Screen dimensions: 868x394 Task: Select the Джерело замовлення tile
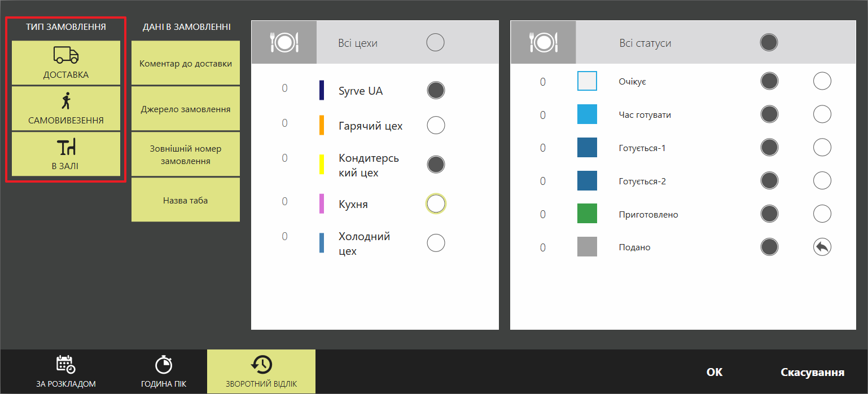186,109
